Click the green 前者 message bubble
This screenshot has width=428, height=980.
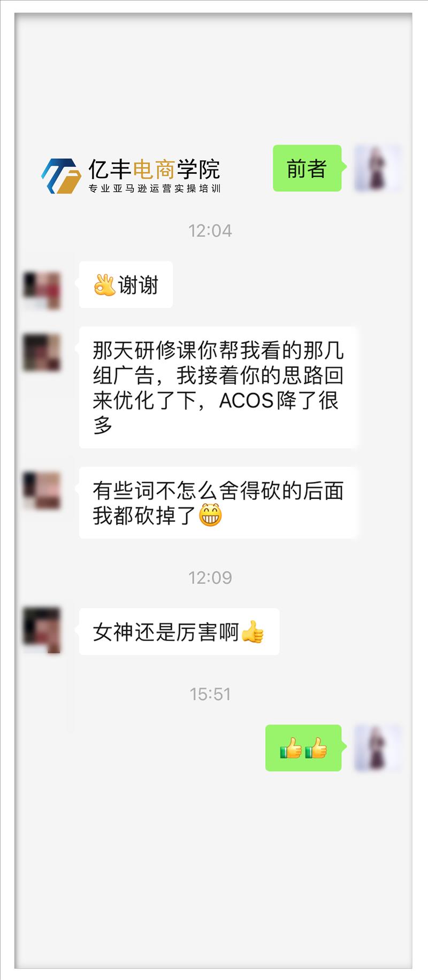(307, 168)
